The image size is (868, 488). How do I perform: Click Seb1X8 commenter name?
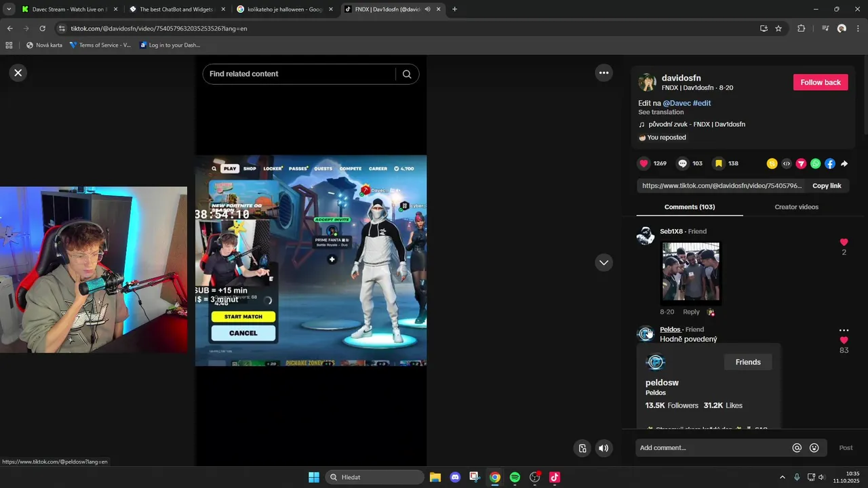(671, 231)
